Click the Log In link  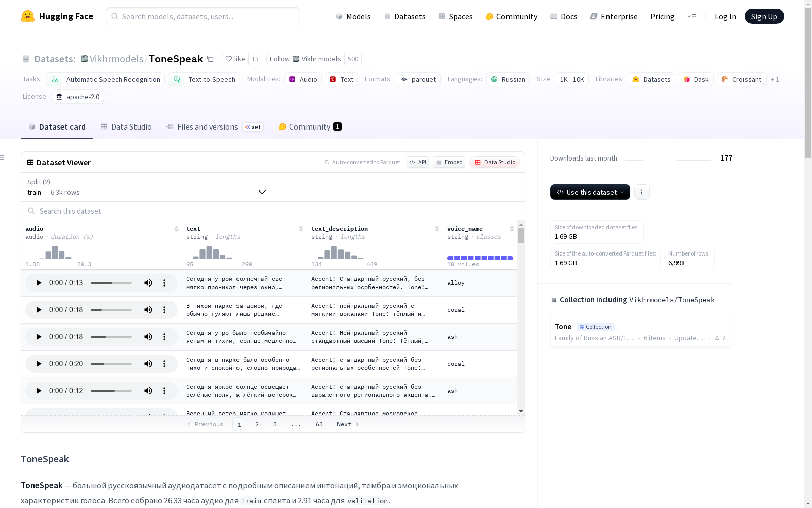tap(725, 16)
